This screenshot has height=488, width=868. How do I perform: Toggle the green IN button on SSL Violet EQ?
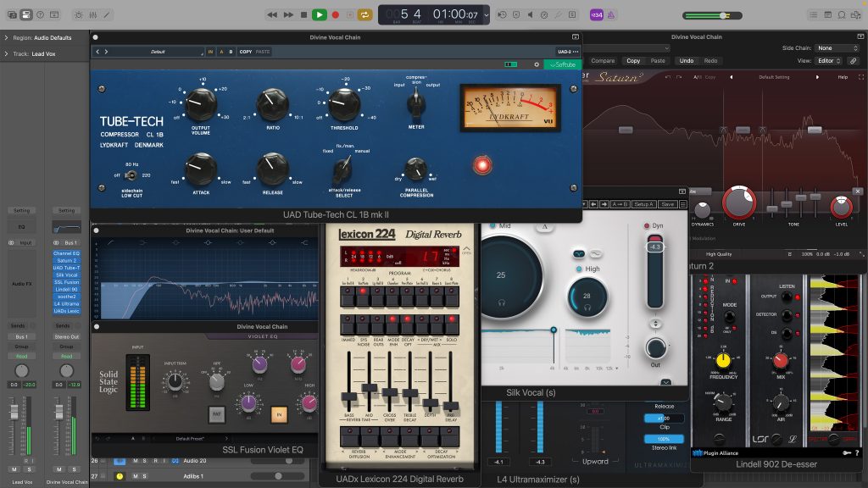click(x=280, y=415)
